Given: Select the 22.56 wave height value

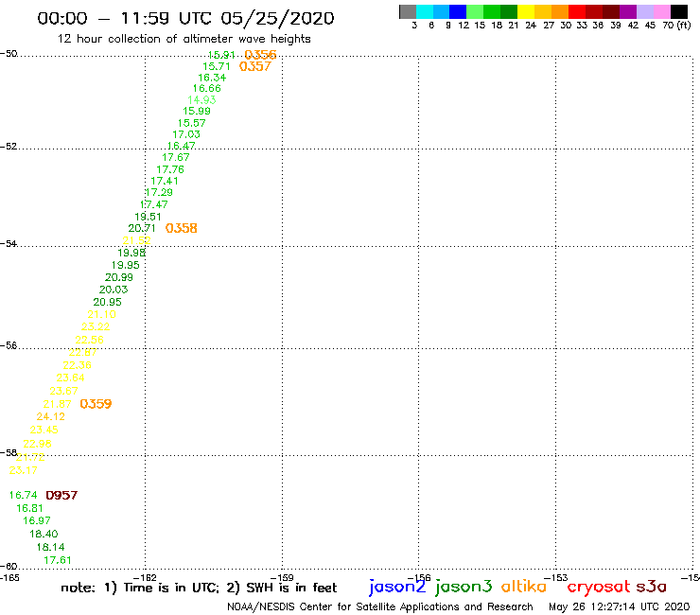Looking at the screenshot, I should tap(89, 340).
